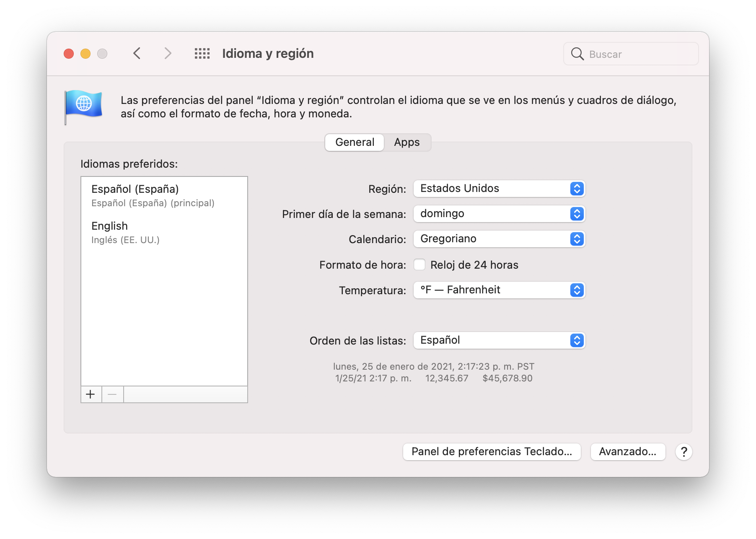Click the Inglés (EE. UU.) subtitle
Image resolution: width=756 pixels, height=539 pixels.
pos(126,240)
